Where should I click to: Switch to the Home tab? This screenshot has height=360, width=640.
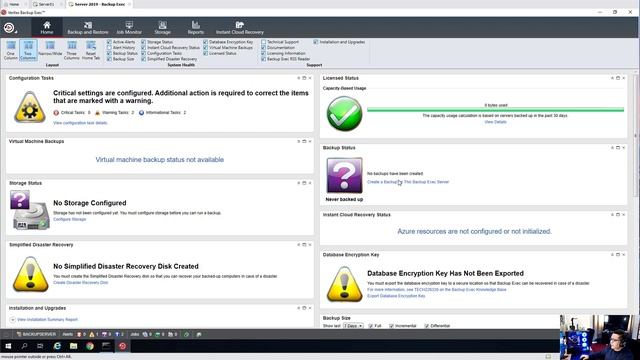click(x=47, y=28)
